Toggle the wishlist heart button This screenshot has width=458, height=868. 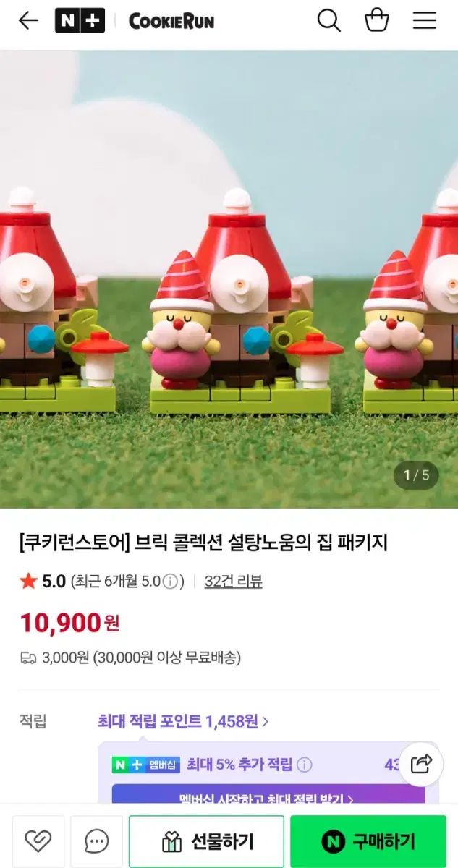click(x=38, y=841)
